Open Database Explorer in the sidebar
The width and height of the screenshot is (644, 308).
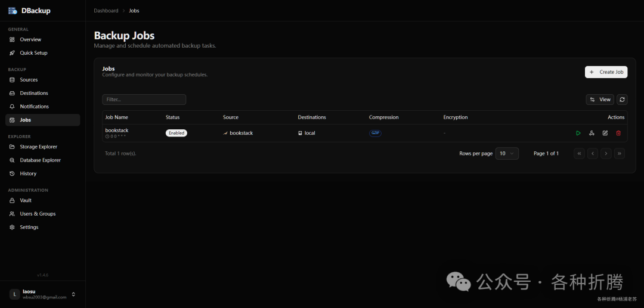point(42,160)
